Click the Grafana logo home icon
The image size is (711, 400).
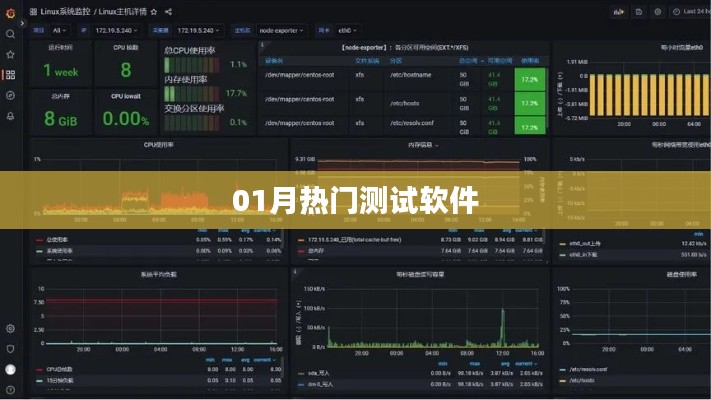[x=10, y=13]
